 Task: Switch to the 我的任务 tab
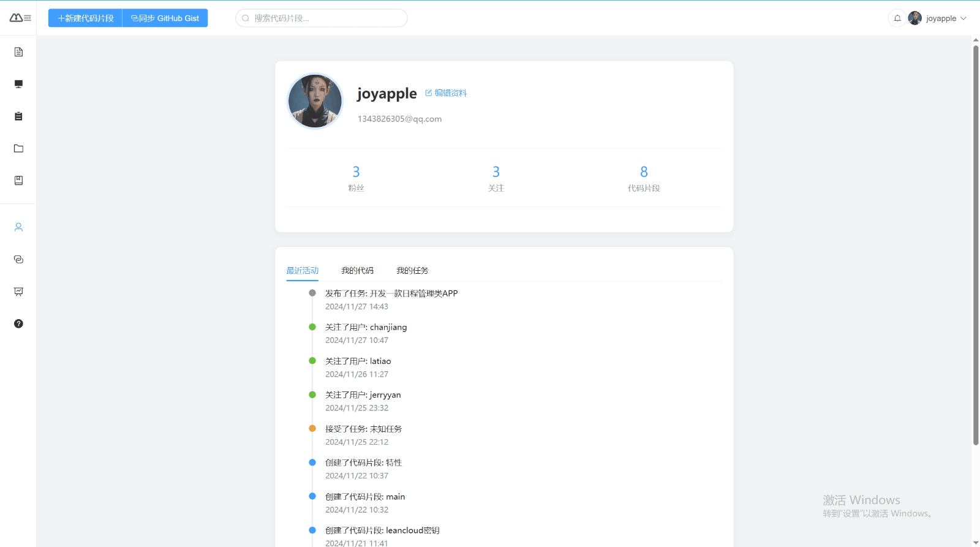pos(412,271)
